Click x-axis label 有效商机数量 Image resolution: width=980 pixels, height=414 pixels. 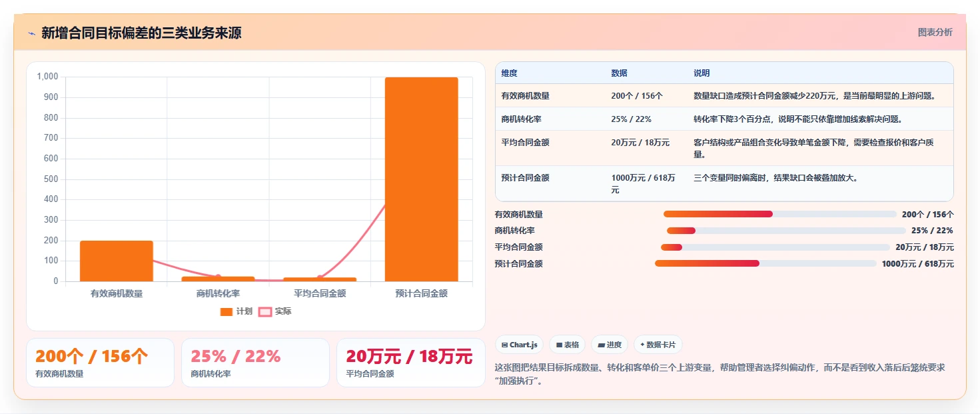coord(117,293)
